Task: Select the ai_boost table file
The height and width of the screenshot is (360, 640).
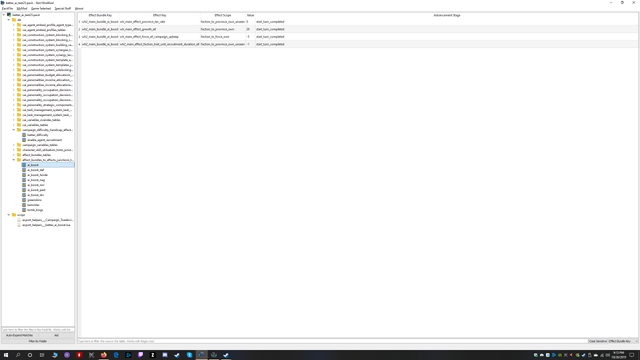Action: [48, 165]
